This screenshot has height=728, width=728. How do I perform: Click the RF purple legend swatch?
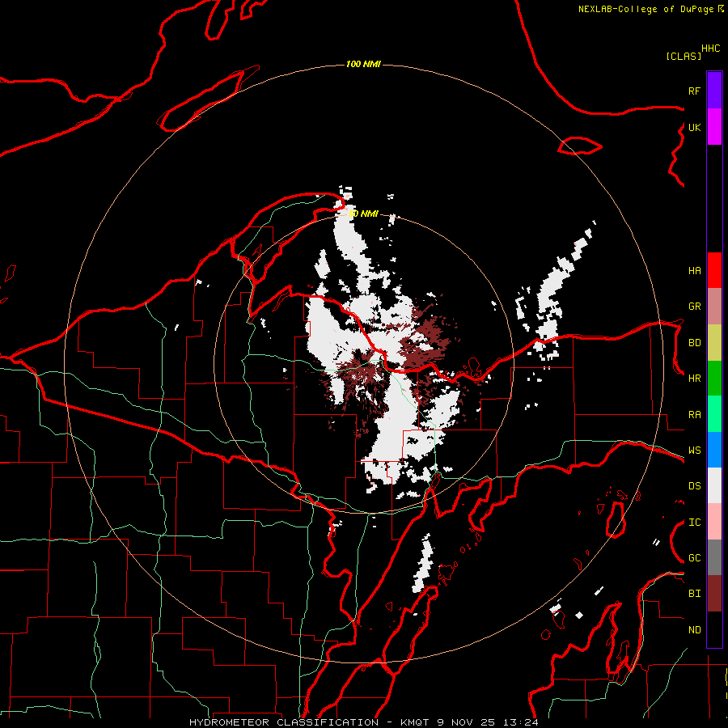click(714, 91)
